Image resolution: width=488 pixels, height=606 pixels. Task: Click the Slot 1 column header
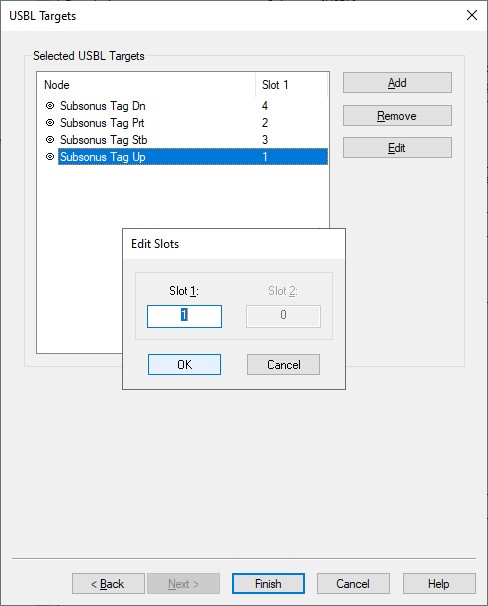pyautogui.click(x=292, y=85)
